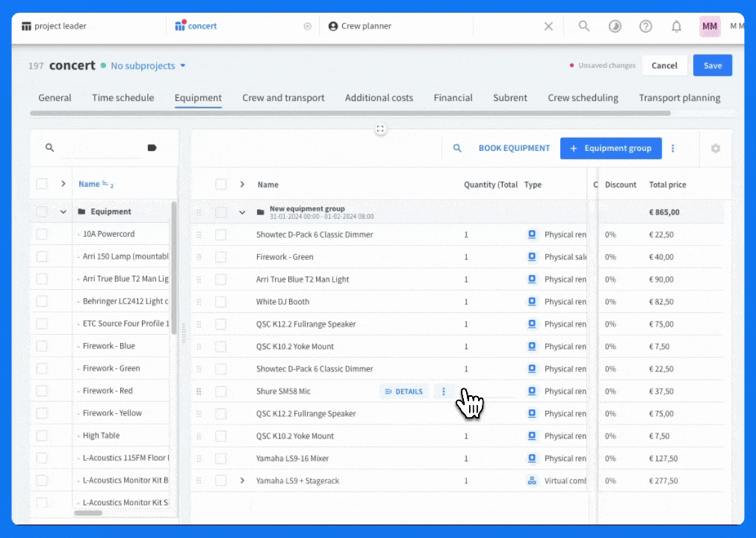Switch to the Financial tab
This screenshot has height=538, width=756.
453,98
